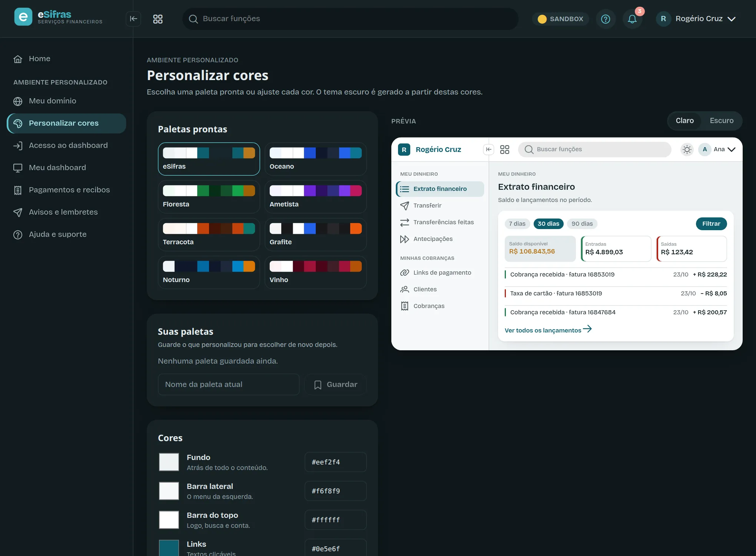Screen dimensions: 756x556
Task: Open Meu domínio in the sidebar
Action: click(67, 101)
